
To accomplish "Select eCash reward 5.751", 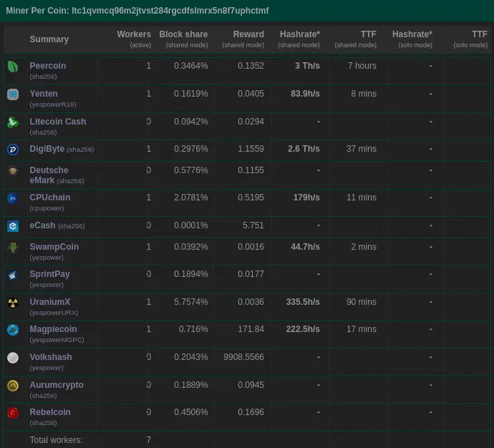I will pos(253,225).
